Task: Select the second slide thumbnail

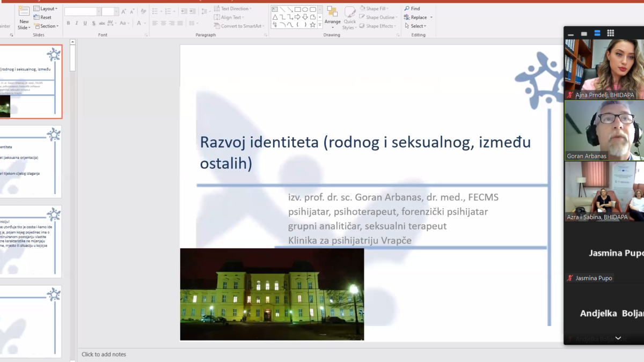Action: pos(31,161)
